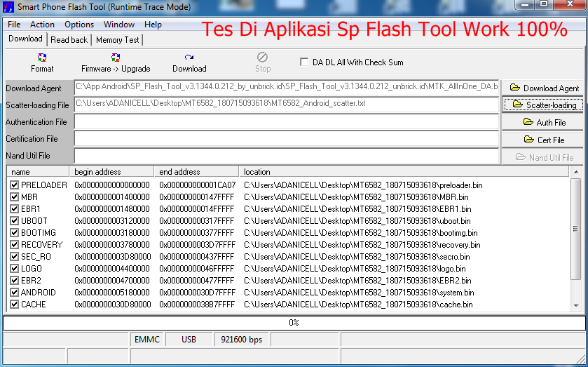Image resolution: width=588 pixels, height=367 pixels.
Task: Click the name column header
Action: pyautogui.click(x=38, y=172)
